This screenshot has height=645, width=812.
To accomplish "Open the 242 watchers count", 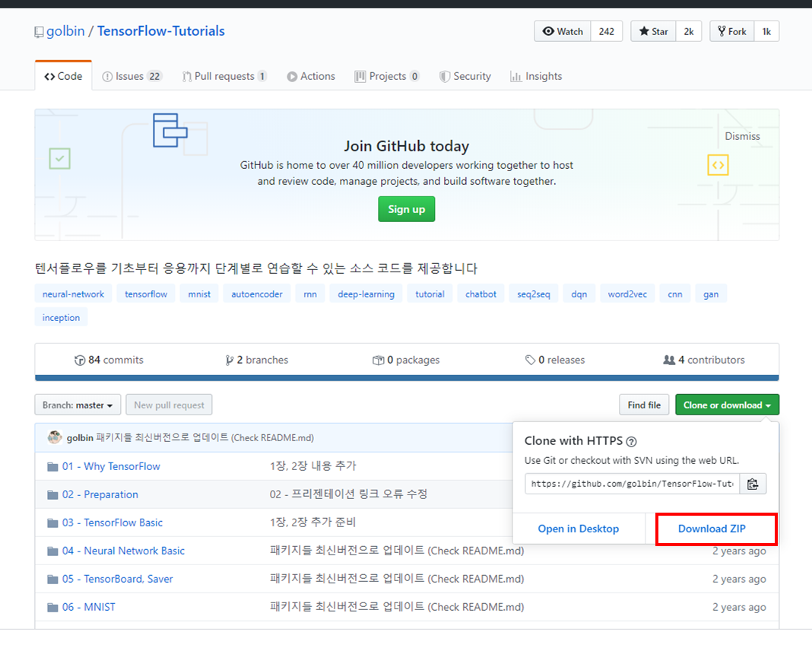I will pos(607,32).
